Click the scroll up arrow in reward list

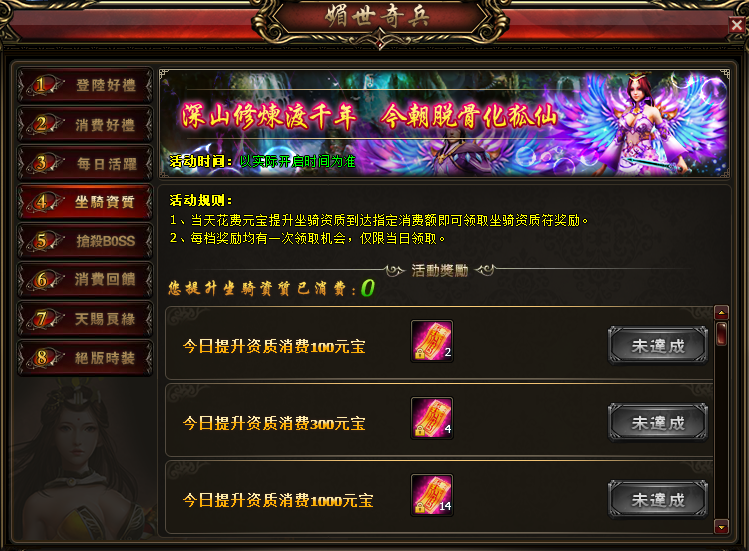pos(721,313)
